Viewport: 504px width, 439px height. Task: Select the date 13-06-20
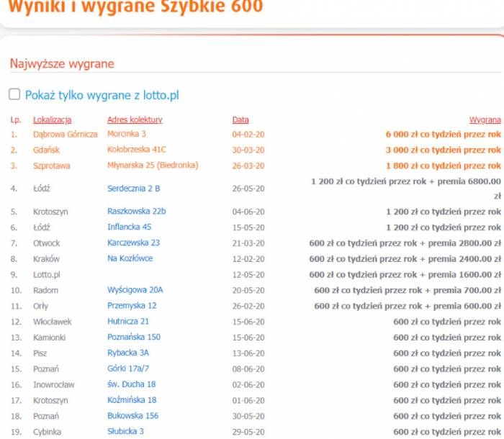click(x=248, y=353)
